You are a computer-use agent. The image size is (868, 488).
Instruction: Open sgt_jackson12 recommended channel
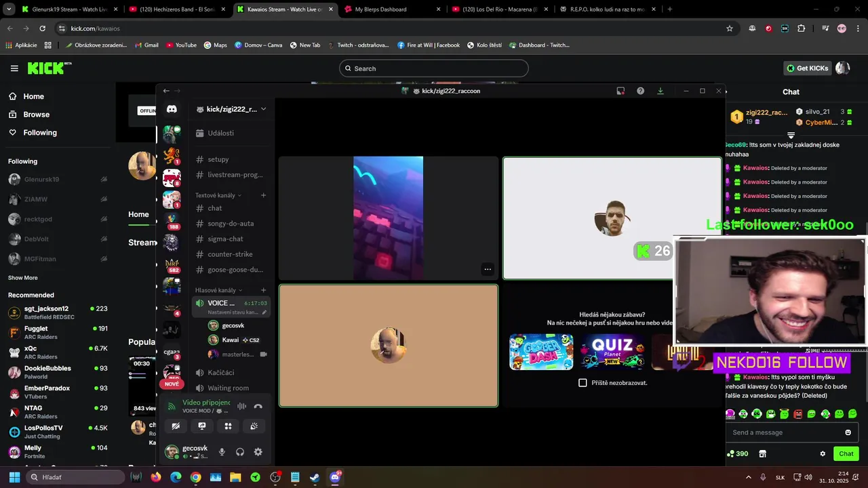tap(58, 312)
